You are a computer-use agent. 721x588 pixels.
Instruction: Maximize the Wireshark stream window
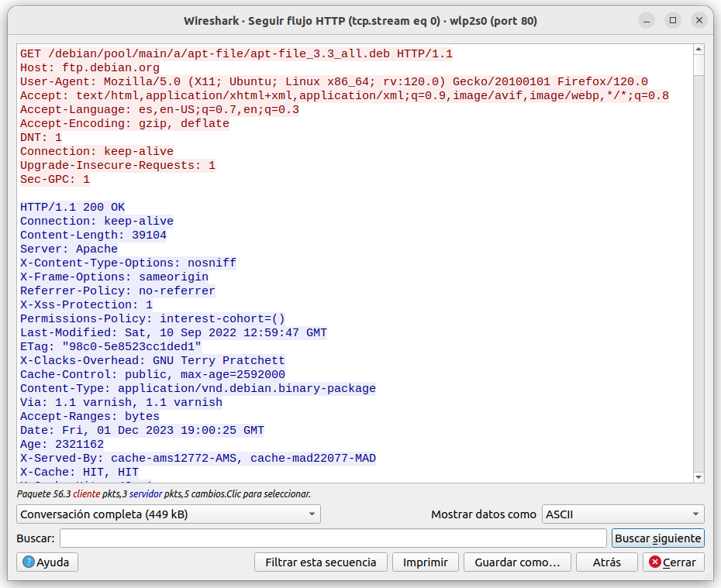click(673, 20)
